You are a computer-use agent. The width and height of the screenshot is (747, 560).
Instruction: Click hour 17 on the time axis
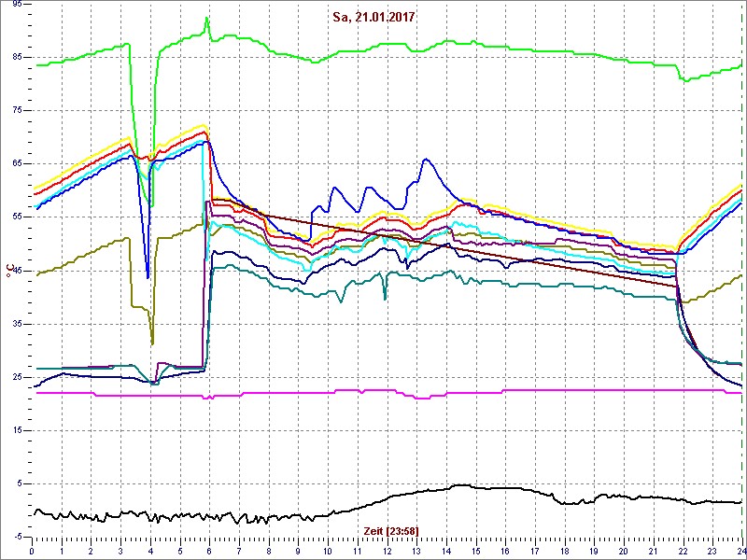click(x=535, y=551)
